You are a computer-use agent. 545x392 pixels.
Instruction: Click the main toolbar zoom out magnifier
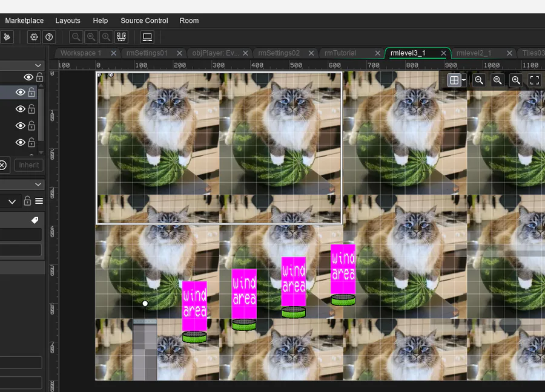click(76, 37)
